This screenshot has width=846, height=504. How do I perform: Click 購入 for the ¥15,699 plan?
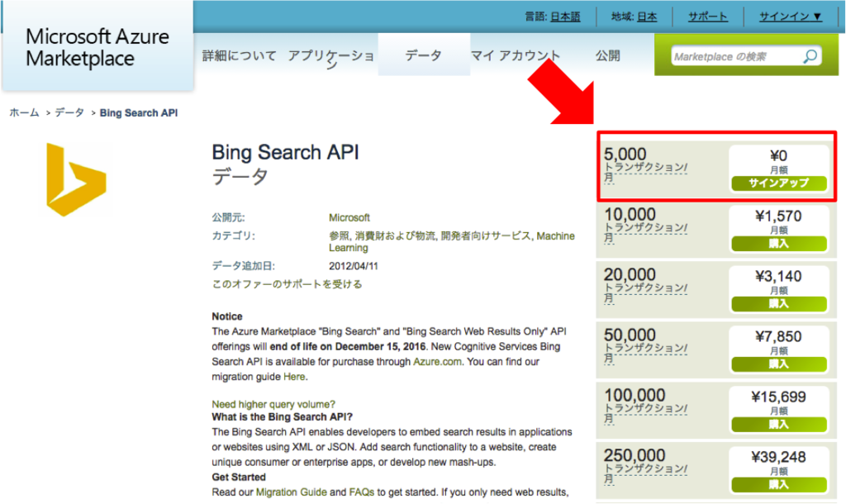coord(778,426)
